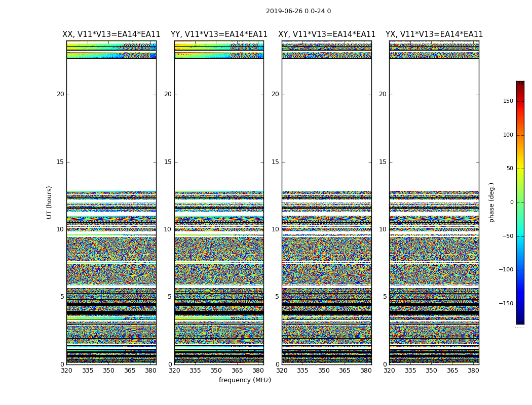Click the YX panel waterfall plot
The width and height of the screenshot is (532, 405).
click(x=434, y=202)
